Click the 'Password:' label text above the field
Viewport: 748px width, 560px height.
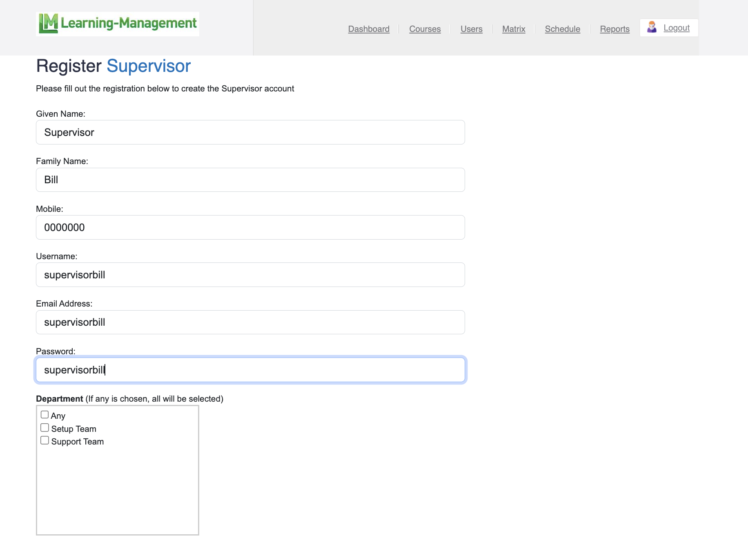[56, 351]
